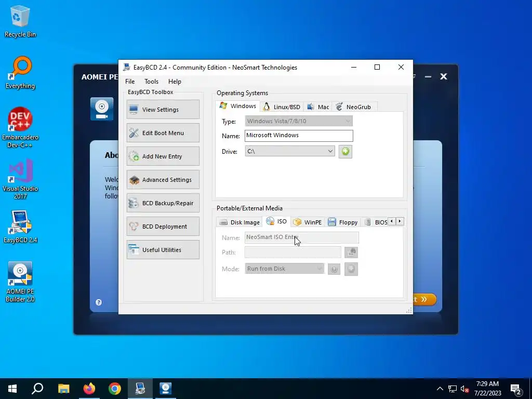Click the Microsoft Windows name field
This screenshot has height=399, width=532.
tap(299, 136)
